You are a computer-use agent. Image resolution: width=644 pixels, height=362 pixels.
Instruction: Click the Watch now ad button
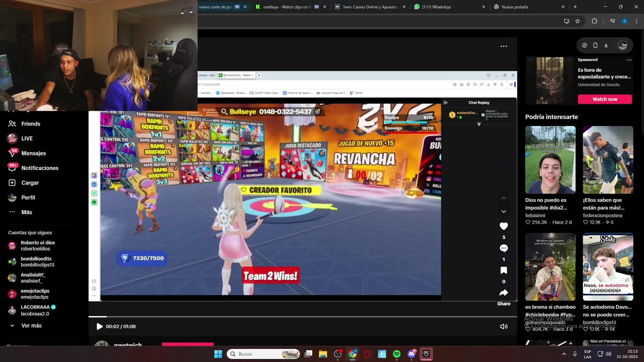605,99
